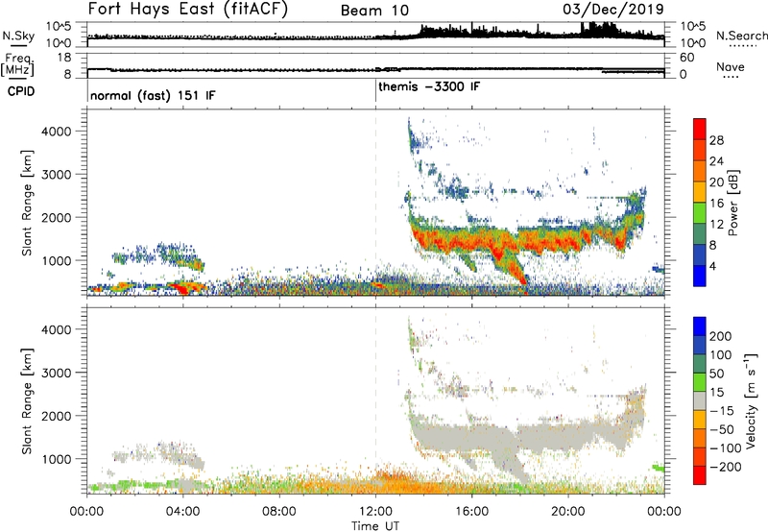Viewport: 768px width, 532px height.
Task: Click the '18' frequency axis tick
Action: click(x=64, y=58)
